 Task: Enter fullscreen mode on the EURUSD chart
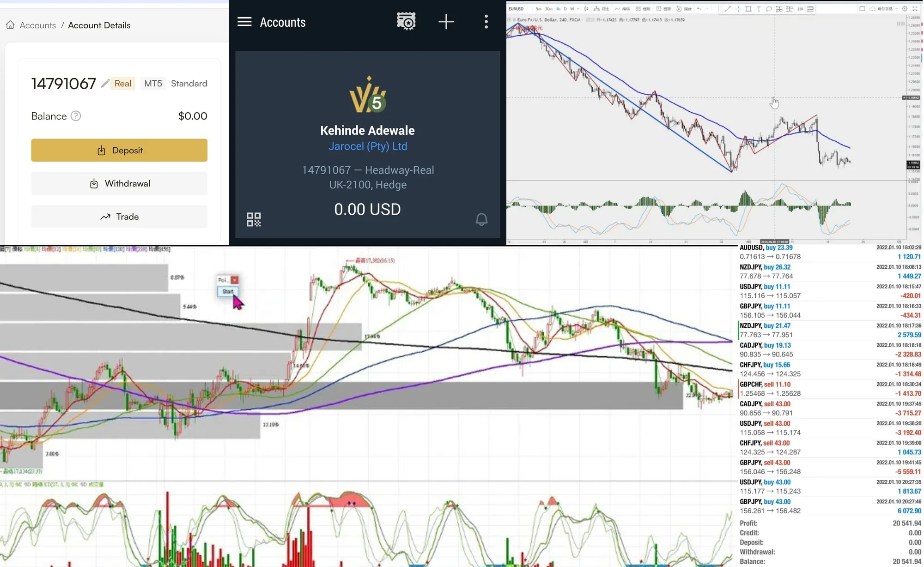pos(915,9)
